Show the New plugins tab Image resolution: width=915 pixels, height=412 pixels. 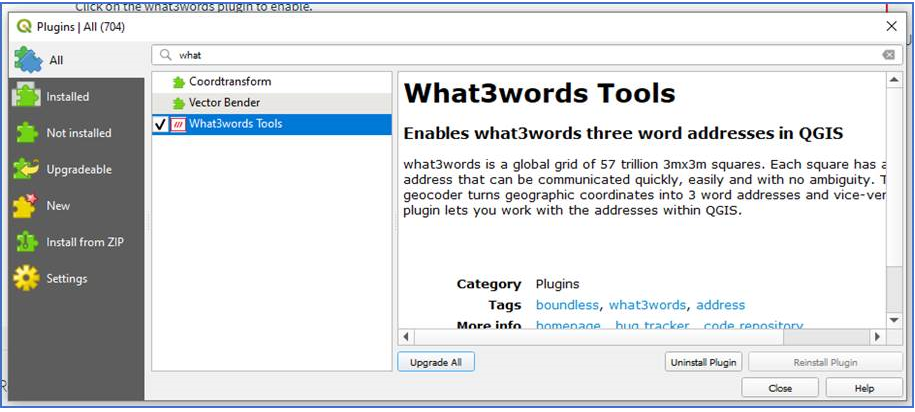(76, 205)
